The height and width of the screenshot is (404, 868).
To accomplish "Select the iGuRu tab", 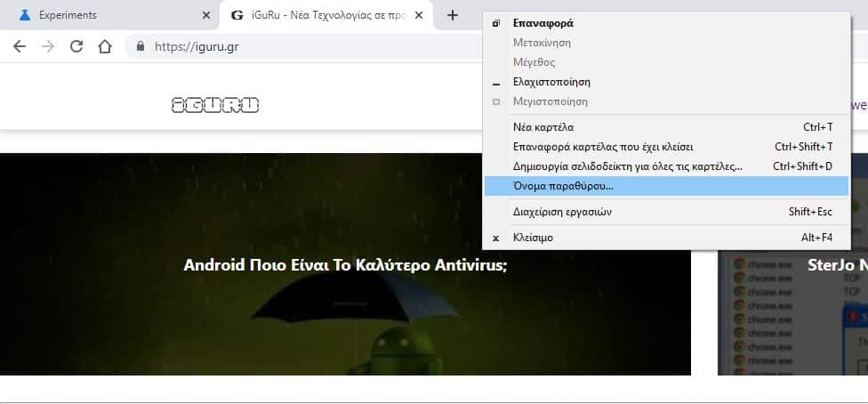I will (x=320, y=15).
